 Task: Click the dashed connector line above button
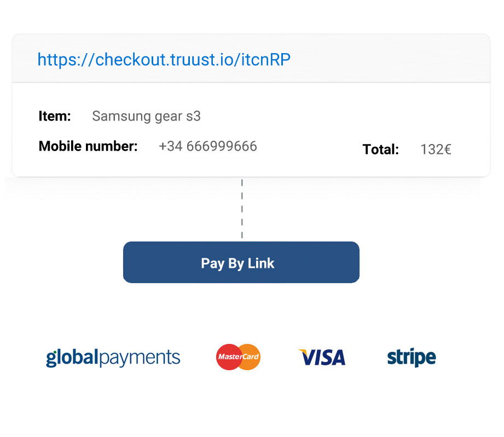242,209
